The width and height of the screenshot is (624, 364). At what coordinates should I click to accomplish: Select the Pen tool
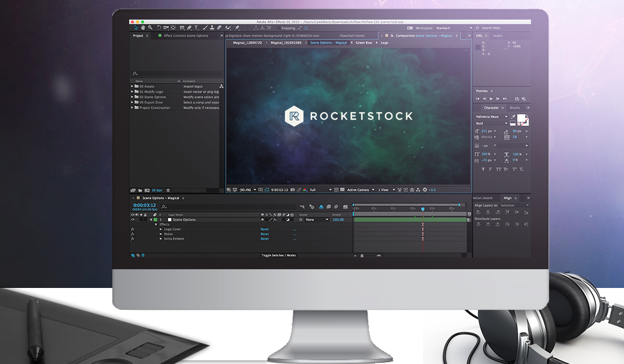(189, 28)
